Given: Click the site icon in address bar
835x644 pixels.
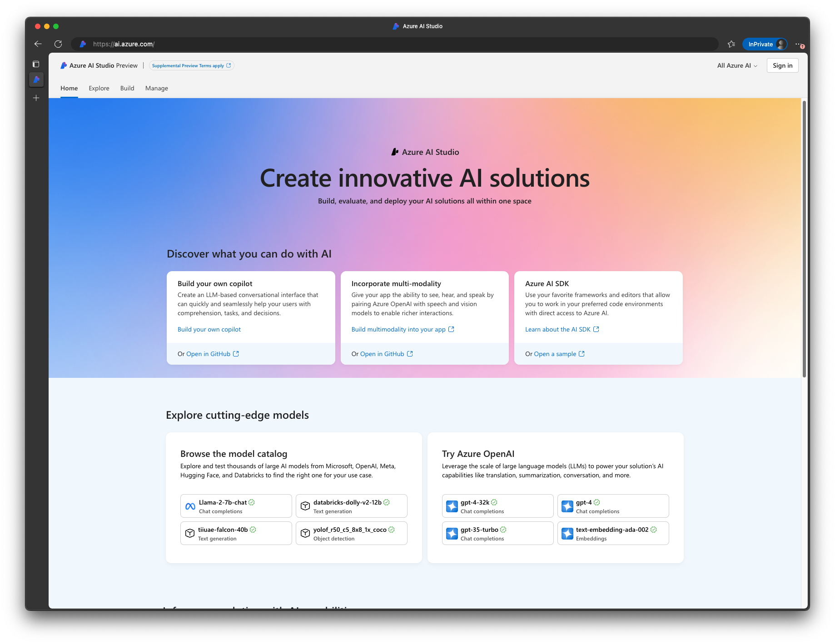Looking at the screenshot, I should click(x=83, y=44).
